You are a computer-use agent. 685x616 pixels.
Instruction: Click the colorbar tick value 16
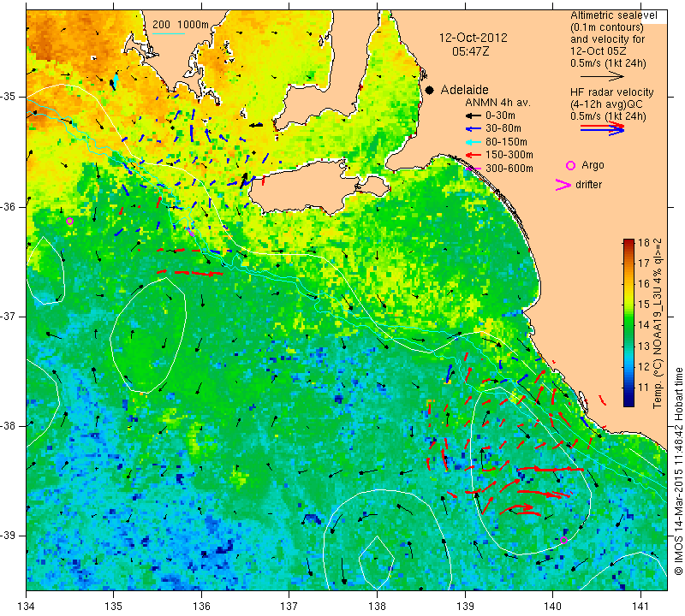pos(644,284)
